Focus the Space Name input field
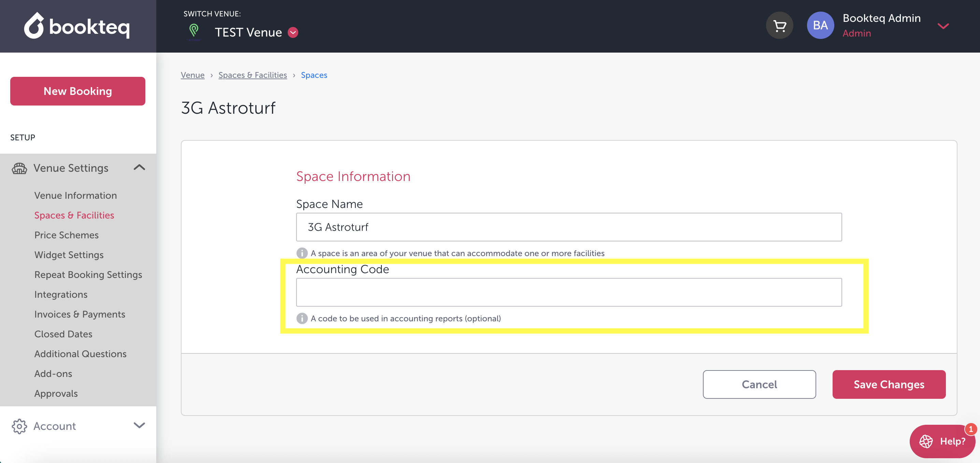This screenshot has height=463, width=980. (569, 227)
